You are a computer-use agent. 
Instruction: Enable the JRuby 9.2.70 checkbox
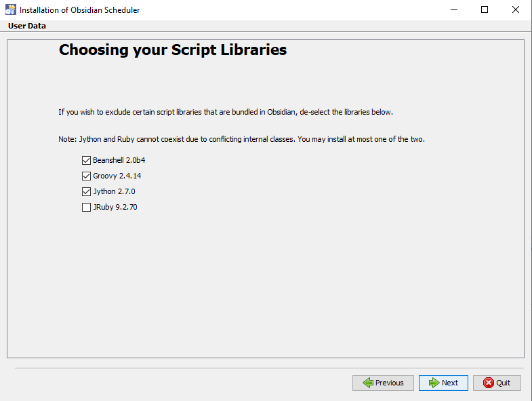pyautogui.click(x=86, y=207)
